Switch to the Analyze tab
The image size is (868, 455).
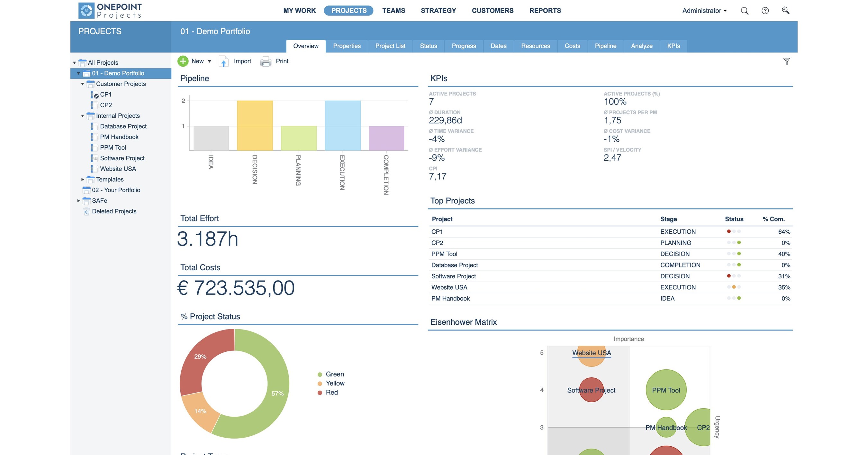click(642, 46)
